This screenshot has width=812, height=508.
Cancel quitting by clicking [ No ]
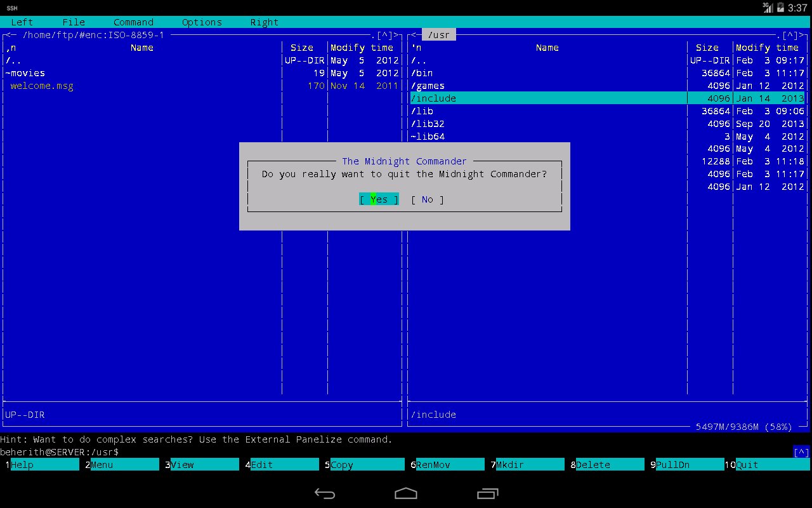pos(428,199)
